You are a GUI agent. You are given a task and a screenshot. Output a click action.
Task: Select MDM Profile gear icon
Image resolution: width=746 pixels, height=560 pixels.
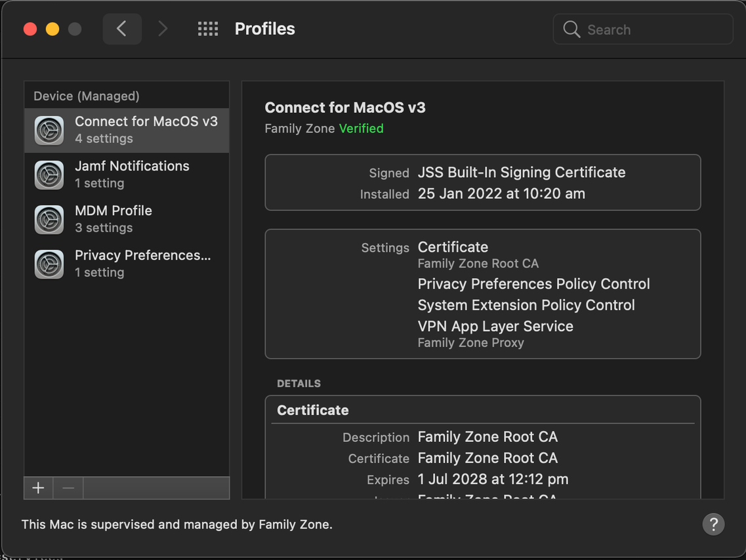click(x=49, y=220)
